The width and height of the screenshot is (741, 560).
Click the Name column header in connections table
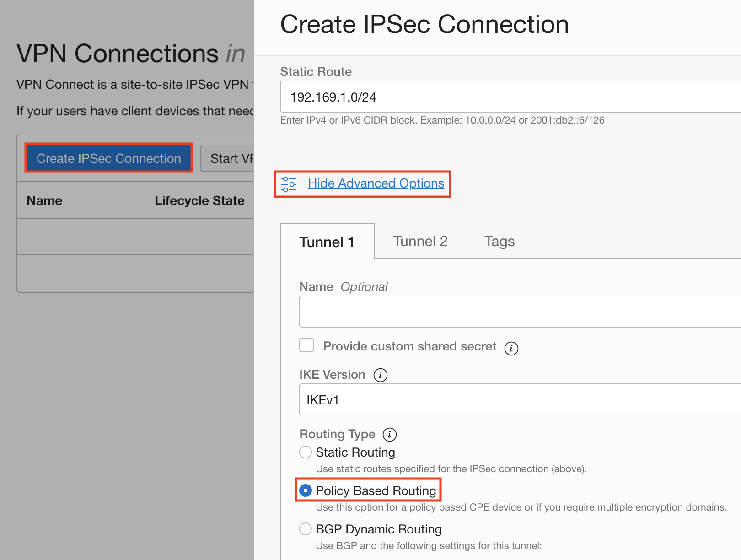click(44, 200)
